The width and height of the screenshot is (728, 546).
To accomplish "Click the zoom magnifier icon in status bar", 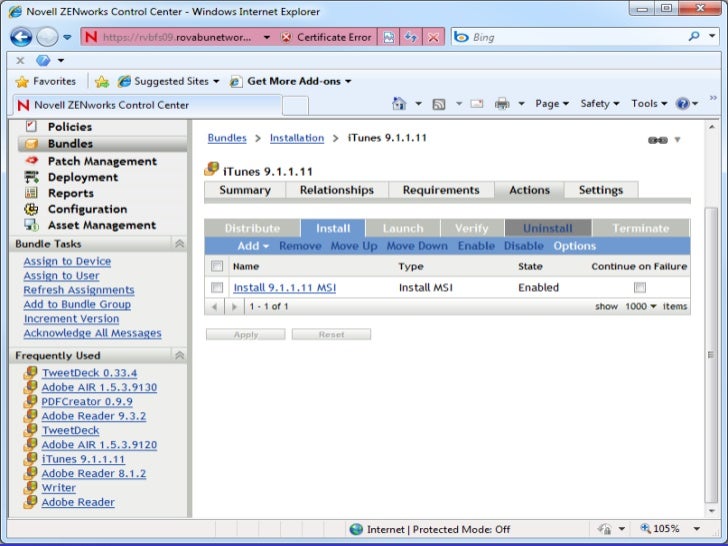I will 645,528.
